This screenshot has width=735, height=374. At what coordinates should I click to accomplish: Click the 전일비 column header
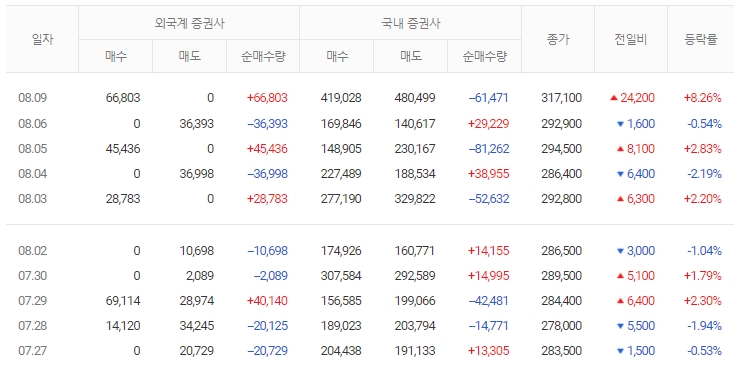coord(630,39)
